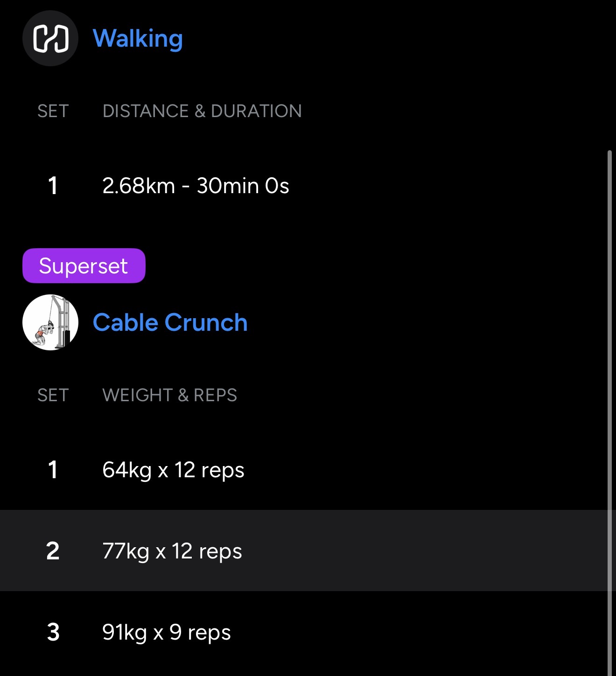Tap the Cable Crunch exercise thumbnail
Viewport: 616px width, 676px height.
pyautogui.click(x=50, y=322)
